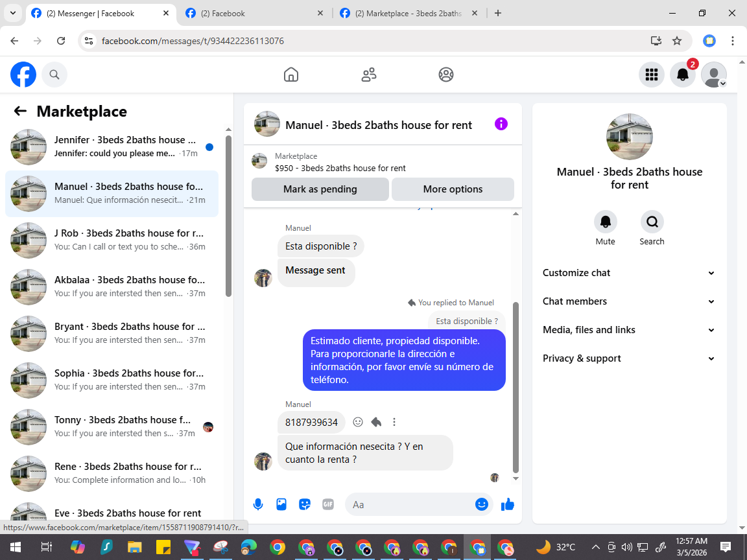Click the back arrow beside Marketplace heading

(x=20, y=111)
